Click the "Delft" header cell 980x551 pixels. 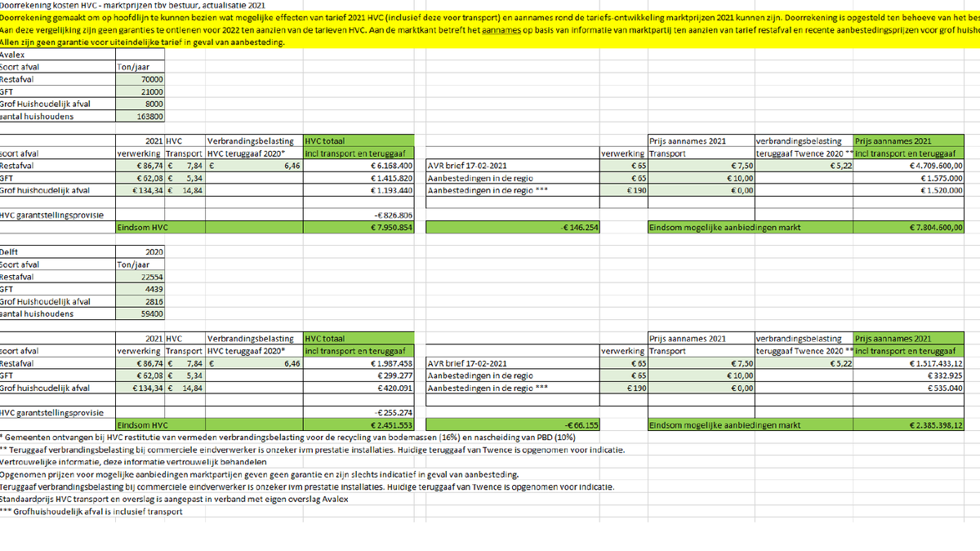click(58, 252)
